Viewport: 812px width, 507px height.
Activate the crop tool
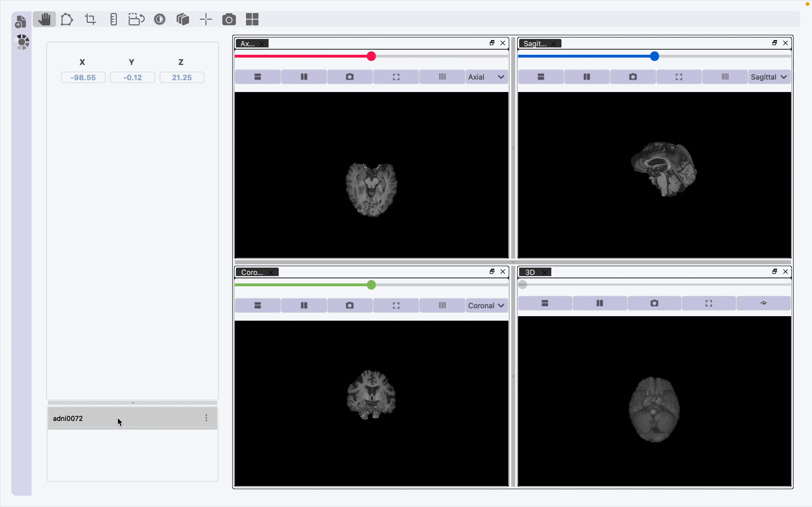[x=90, y=19]
